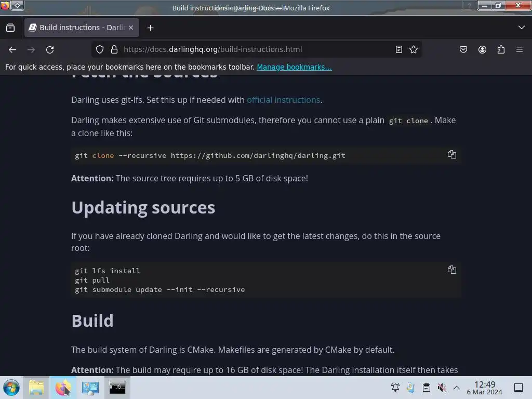Click the inline git clone code snippet

(x=408, y=121)
